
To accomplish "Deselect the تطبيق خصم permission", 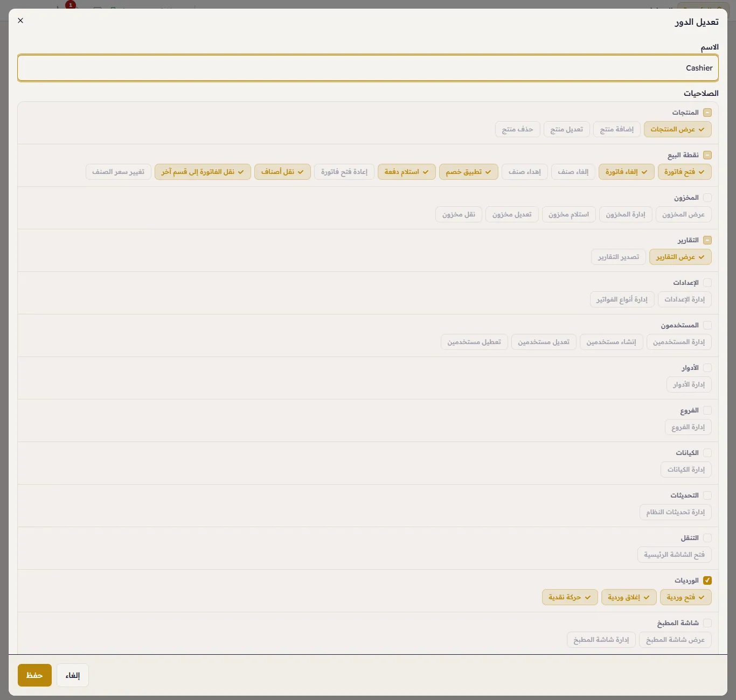I will [469, 172].
